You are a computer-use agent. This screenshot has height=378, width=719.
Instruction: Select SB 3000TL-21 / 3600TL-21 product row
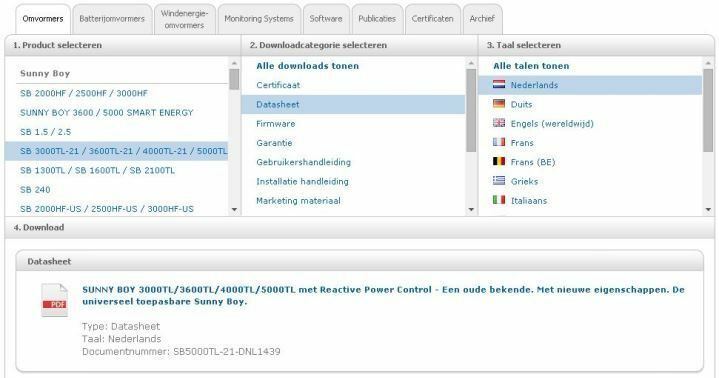coord(116,151)
